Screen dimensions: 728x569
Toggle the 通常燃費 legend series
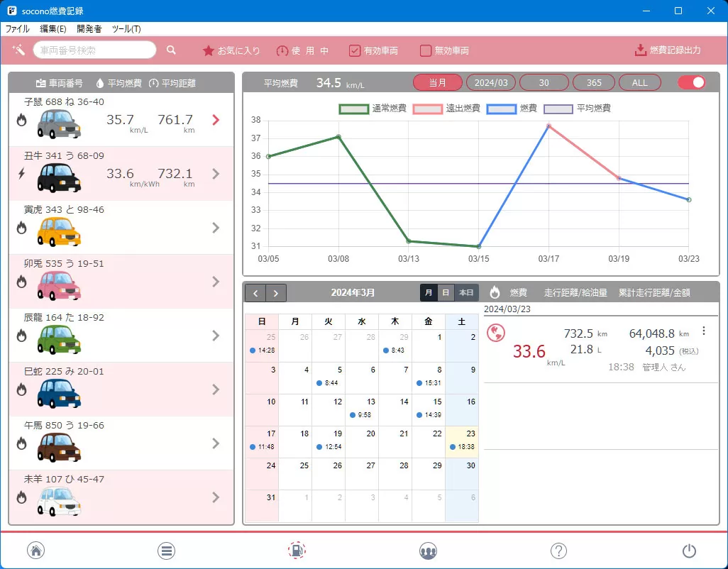pyautogui.click(x=373, y=109)
